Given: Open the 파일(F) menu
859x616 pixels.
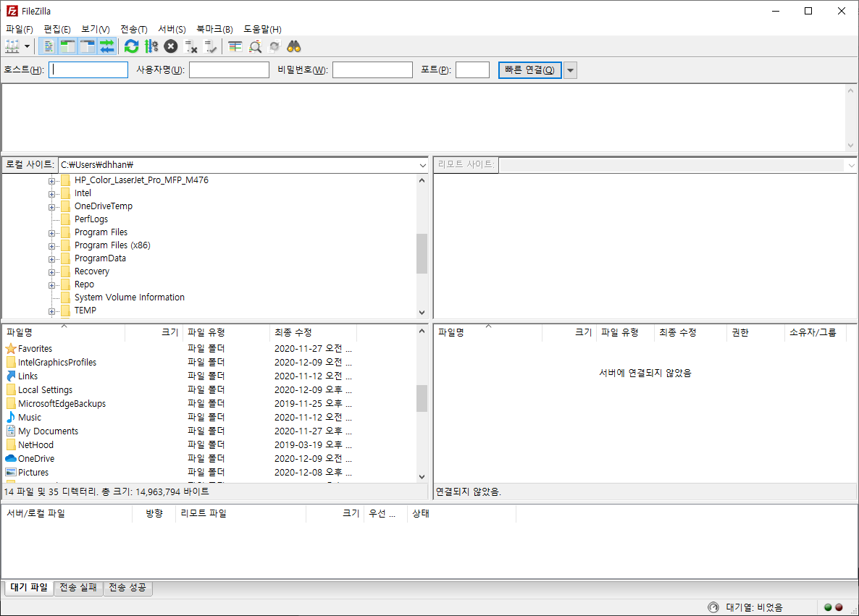Looking at the screenshot, I should tap(19, 29).
